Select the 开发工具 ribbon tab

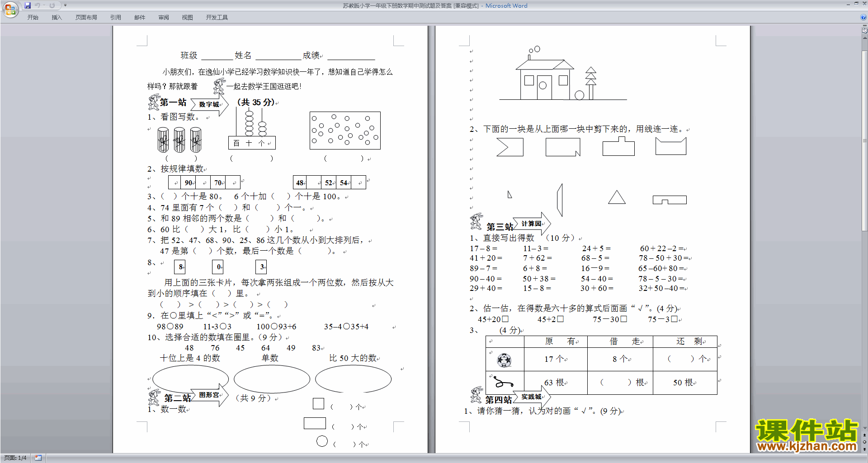pos(217,18)
